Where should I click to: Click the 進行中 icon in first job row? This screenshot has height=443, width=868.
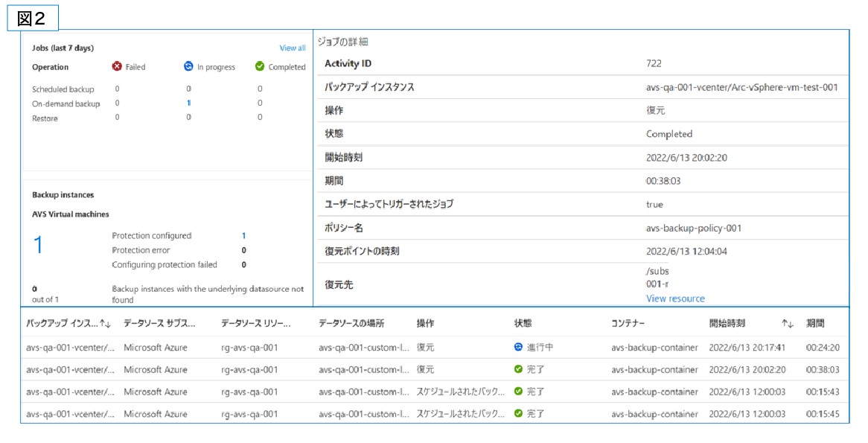(x=518, y=347)
